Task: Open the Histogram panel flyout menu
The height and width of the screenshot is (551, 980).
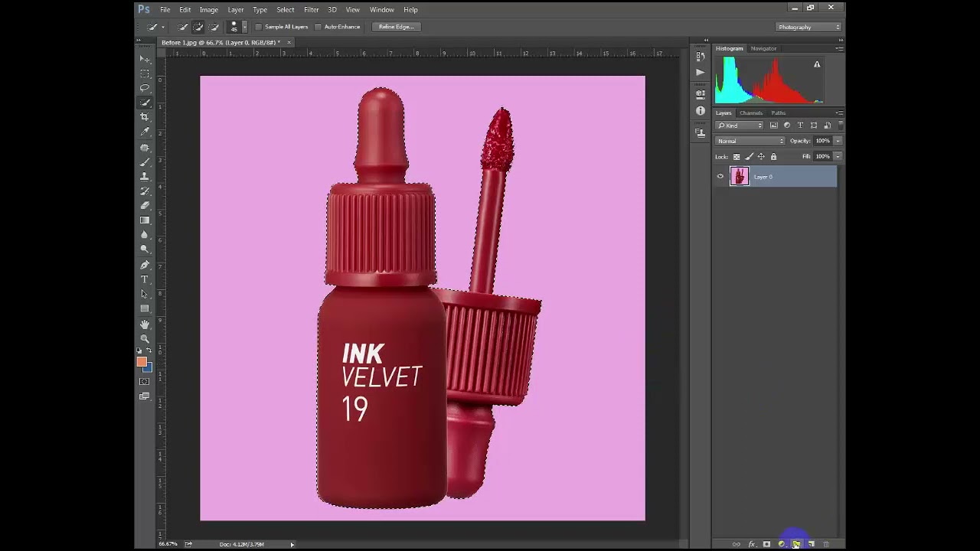Action: tap(839, 48)
